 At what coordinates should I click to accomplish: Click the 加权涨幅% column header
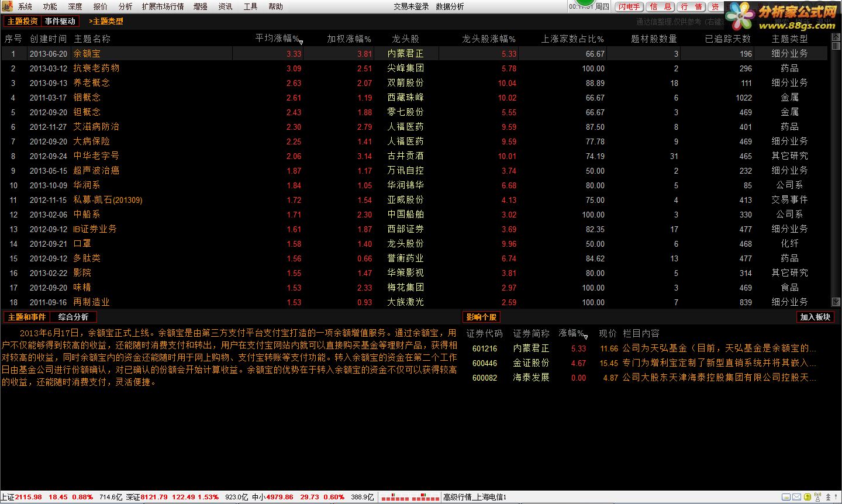pos(349,39)
